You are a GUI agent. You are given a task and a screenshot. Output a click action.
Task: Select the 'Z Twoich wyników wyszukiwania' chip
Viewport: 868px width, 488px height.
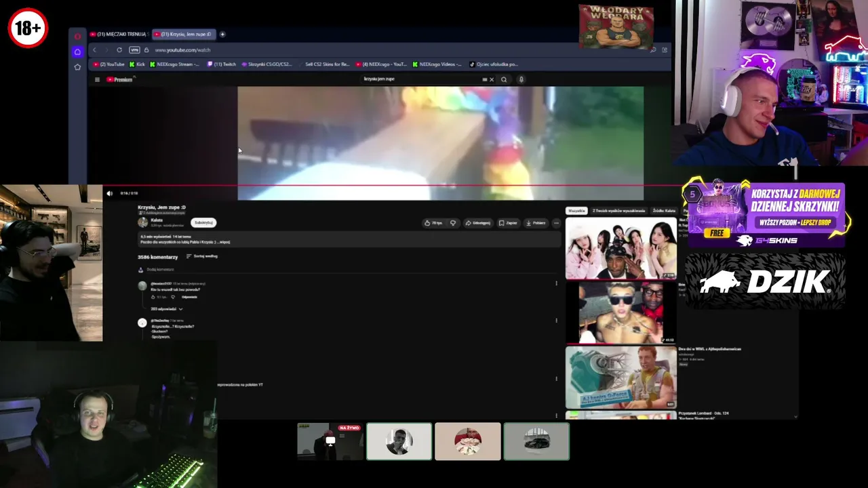pos(618,211)
